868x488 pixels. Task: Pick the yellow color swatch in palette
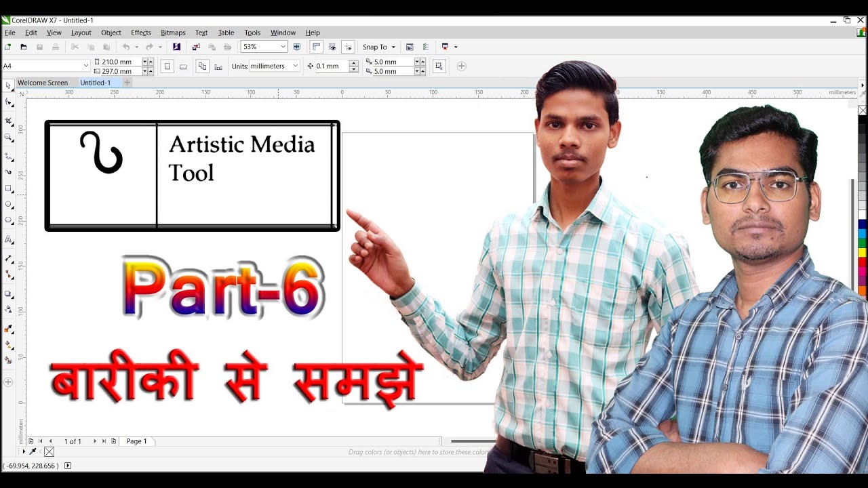(863, 253)
